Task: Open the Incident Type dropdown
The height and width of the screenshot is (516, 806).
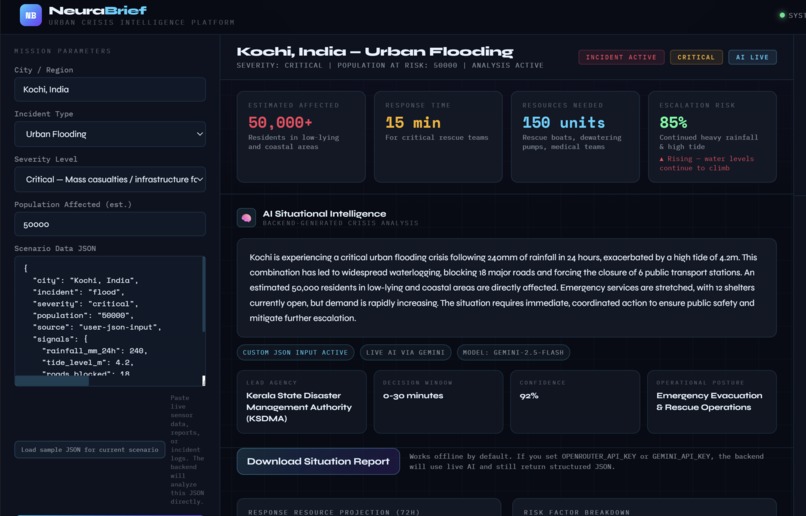Action: (x=110, y=134)
